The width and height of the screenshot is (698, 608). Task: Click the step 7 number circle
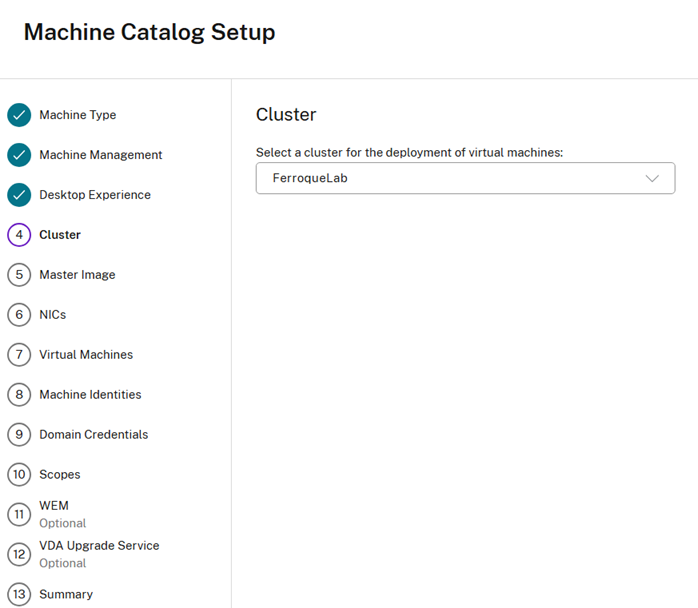(x=19, y=355)
